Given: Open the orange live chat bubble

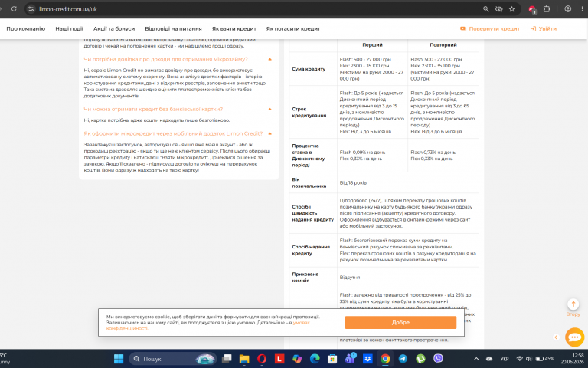Looking at the screenshot, I should (x=574, y=337).
